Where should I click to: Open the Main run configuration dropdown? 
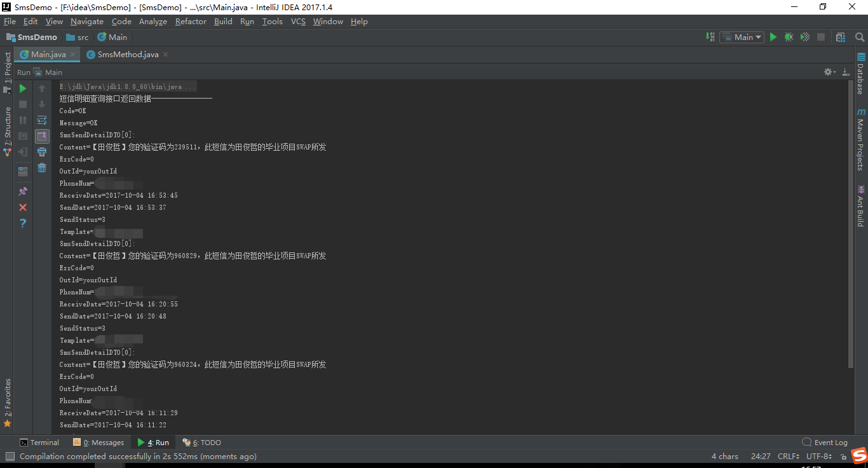click(742, 37)
